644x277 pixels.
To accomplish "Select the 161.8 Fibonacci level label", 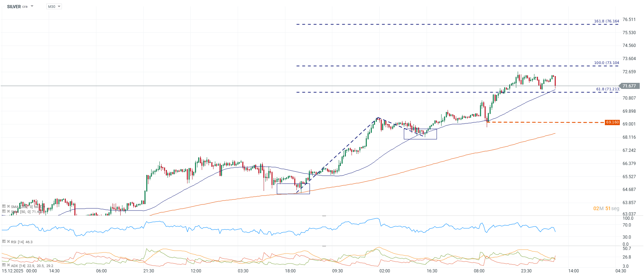I will pos(606,21).
